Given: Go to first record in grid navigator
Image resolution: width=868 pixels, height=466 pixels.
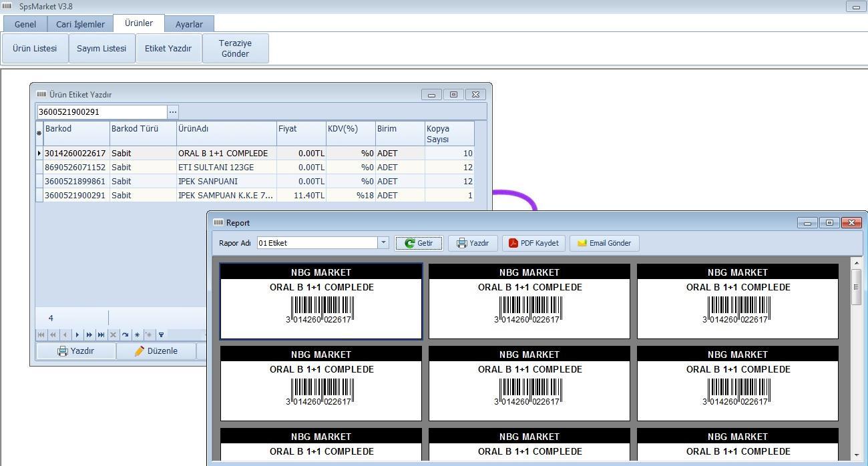Looking at the screenshot, I should coord(41,334).
